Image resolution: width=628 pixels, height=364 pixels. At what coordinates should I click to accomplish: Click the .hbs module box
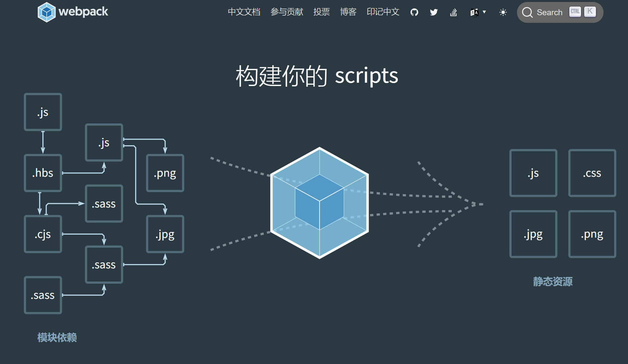43,173
